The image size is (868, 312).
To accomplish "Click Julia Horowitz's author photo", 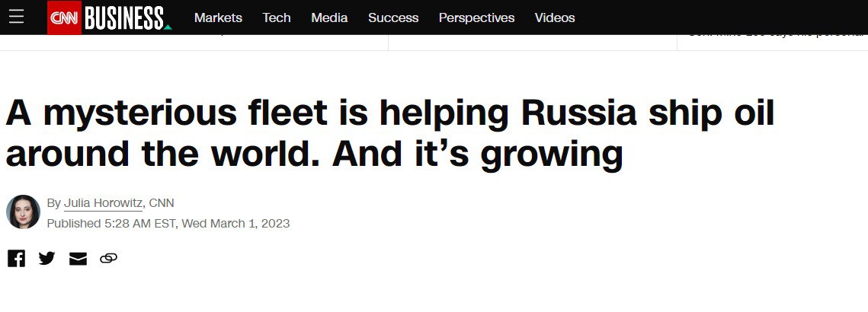I will [23, 212].
